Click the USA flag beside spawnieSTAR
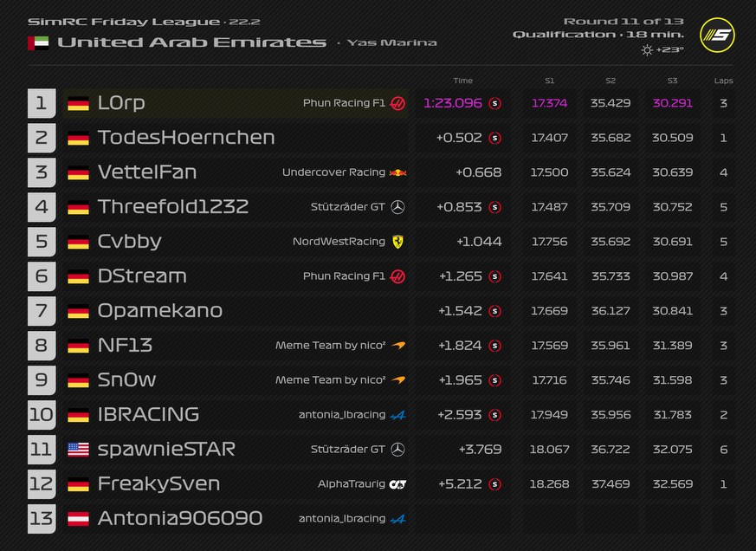 [x=78, y=450]
